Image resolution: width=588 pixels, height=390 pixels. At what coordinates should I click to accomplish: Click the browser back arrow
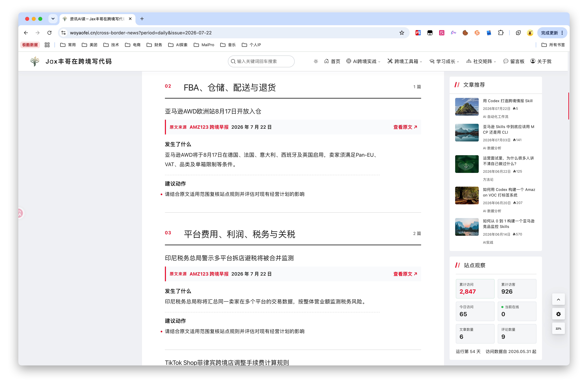pos(26,33)
